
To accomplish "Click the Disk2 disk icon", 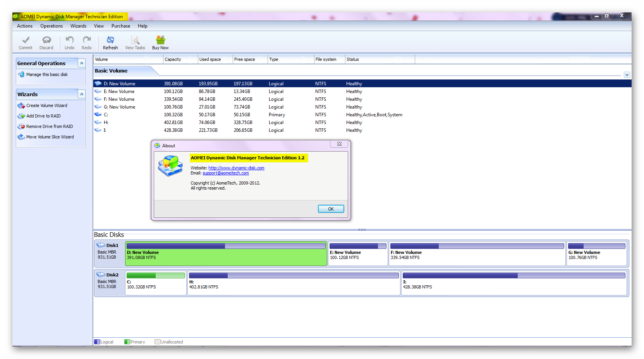I will [101, 275].
